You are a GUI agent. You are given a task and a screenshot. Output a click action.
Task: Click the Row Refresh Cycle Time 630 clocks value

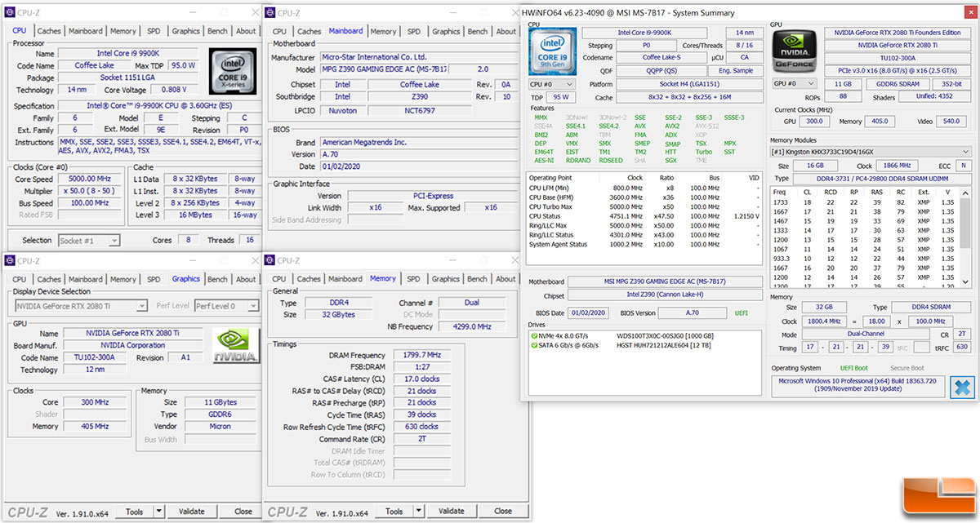click(421, 427)
